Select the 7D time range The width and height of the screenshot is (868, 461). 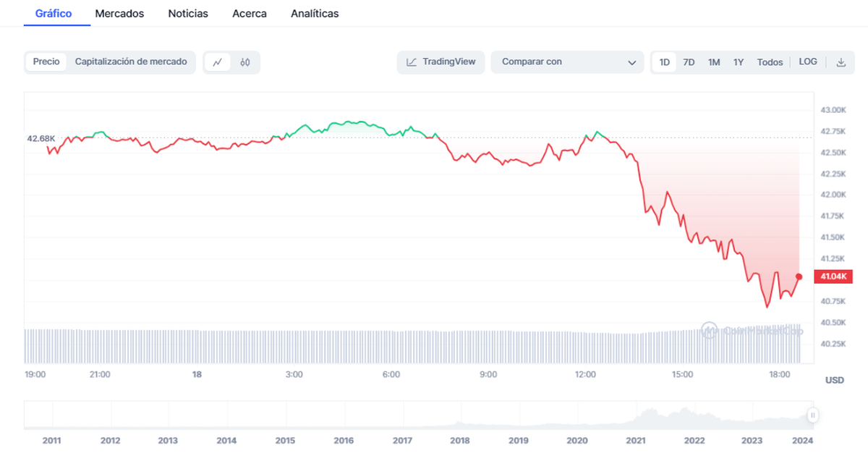point(689,62)
